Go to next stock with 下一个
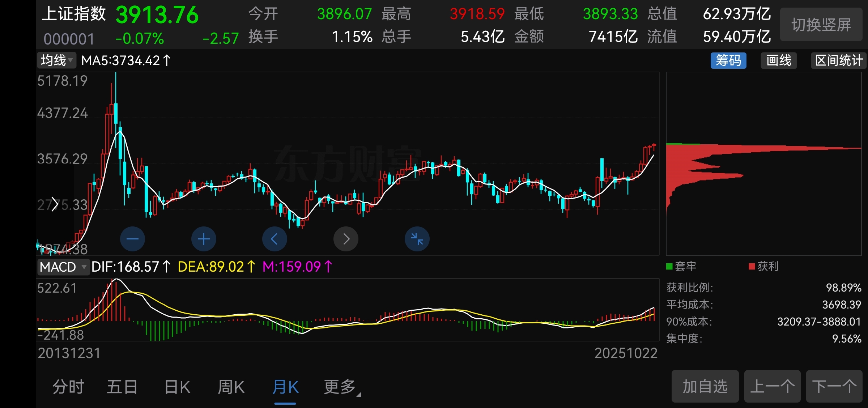Viewport: 868px width, 408px height. click(834, 386)
